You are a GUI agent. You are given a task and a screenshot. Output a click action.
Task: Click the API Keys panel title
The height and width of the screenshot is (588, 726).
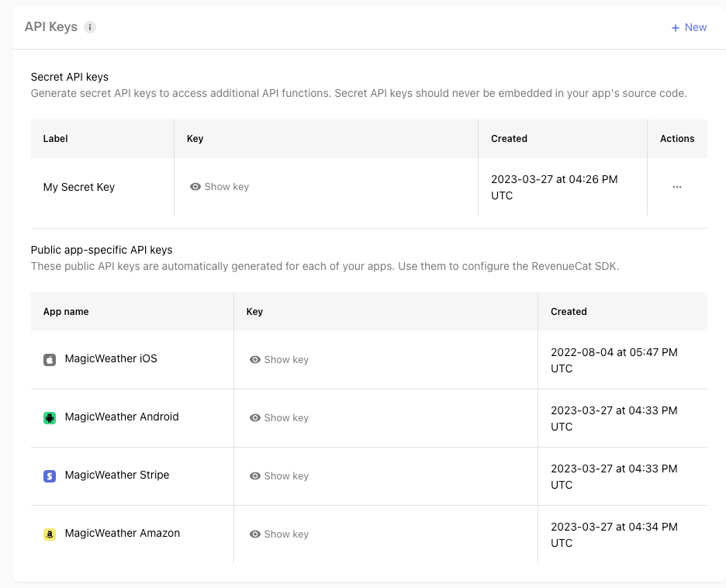(x=51, y=27)
